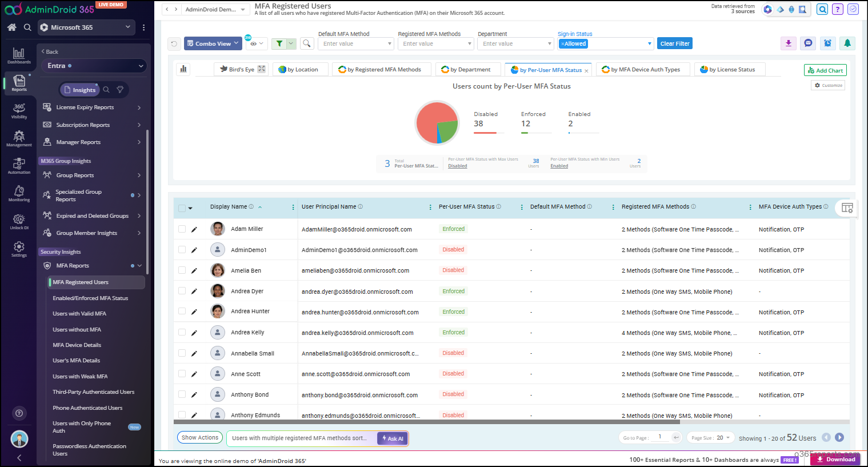Open the column chooser table icon

click(847, 208)
